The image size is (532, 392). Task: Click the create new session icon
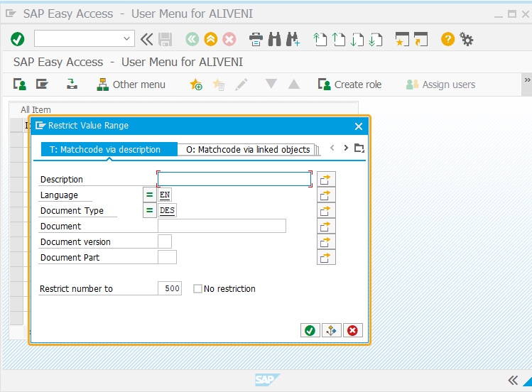[402, 39]
